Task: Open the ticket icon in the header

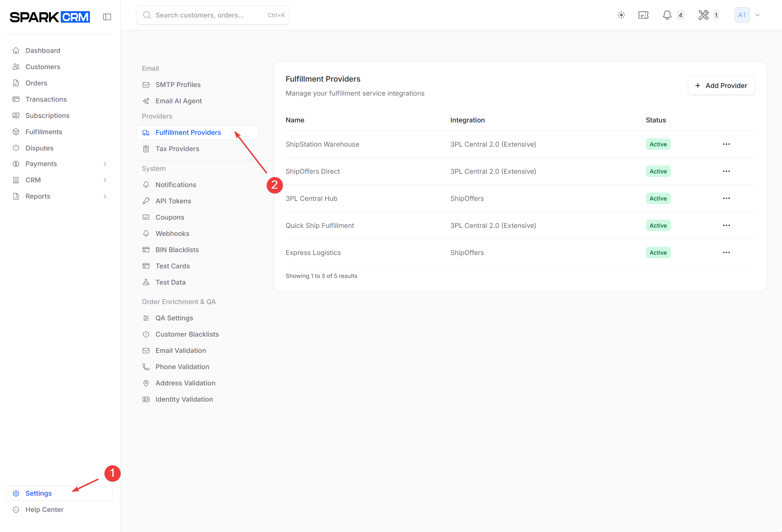Action: [643, 15]
